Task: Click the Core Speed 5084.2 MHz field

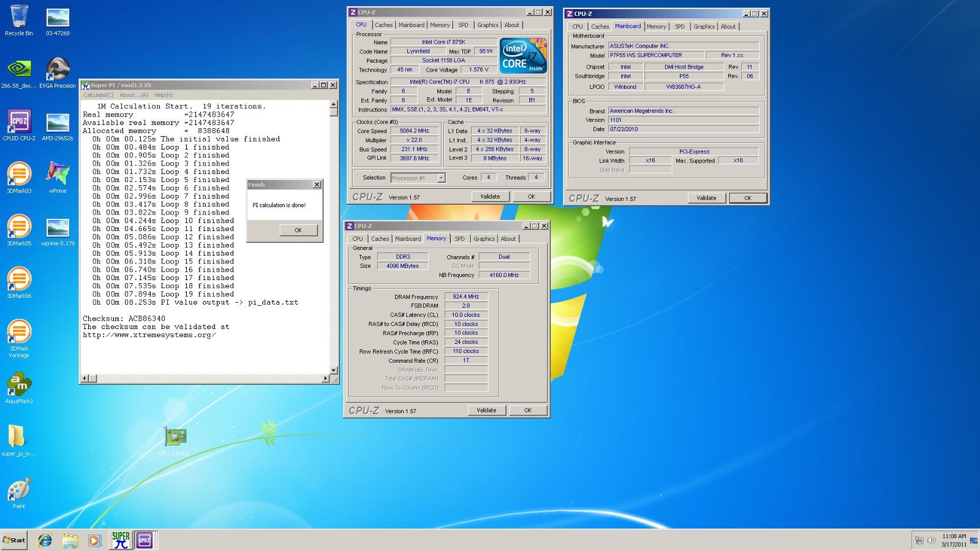Action: click(415, 131)
